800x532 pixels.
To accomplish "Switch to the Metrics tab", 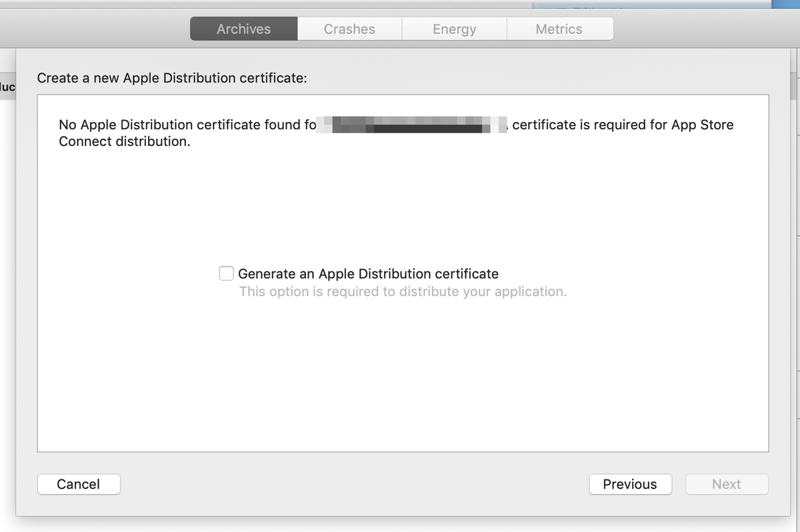I will tap(559, 28).
